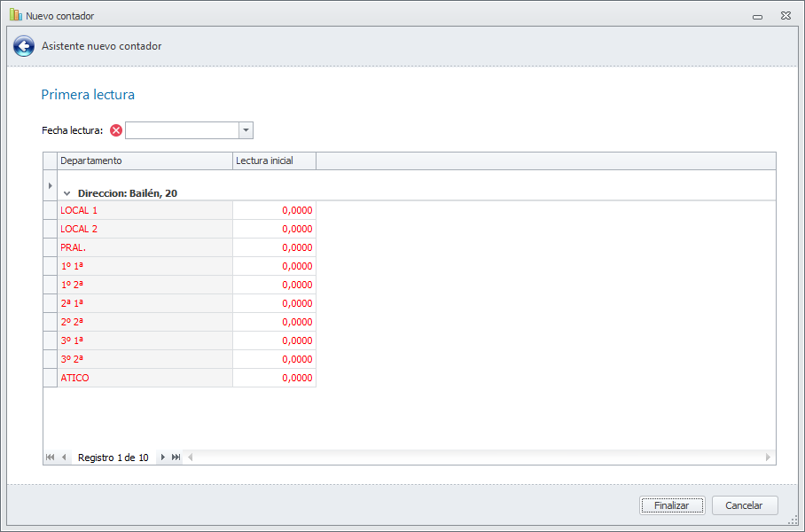Click the horizontal scrollbar left arrow
Viewport: 805px width, 532px height.
[191, 457]
